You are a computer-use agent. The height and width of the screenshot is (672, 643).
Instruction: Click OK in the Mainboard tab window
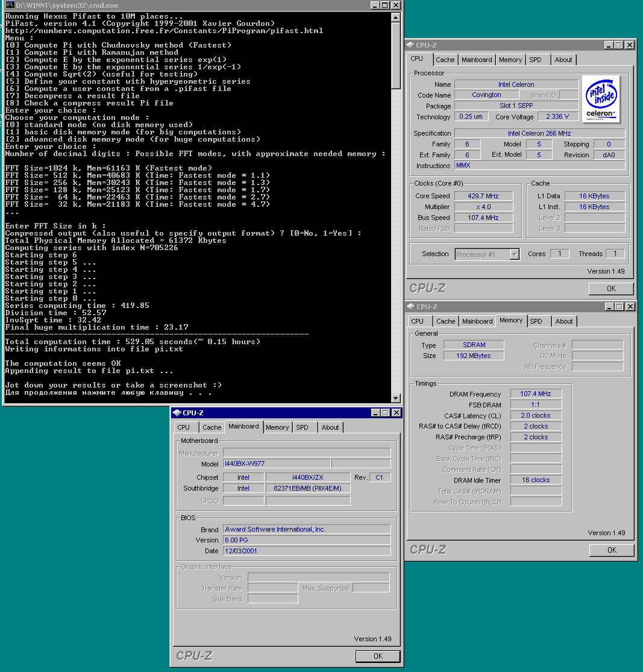click(x=378, y=656)
